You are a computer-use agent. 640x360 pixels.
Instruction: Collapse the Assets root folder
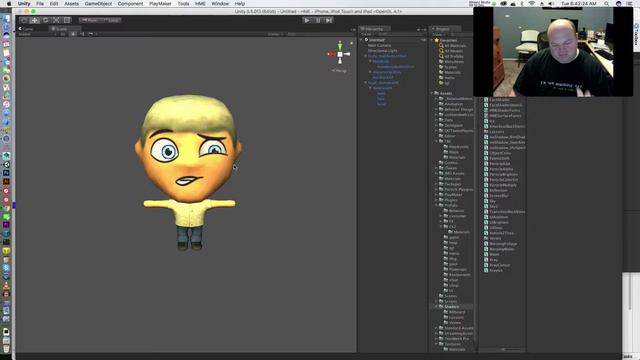click(432, 93)
